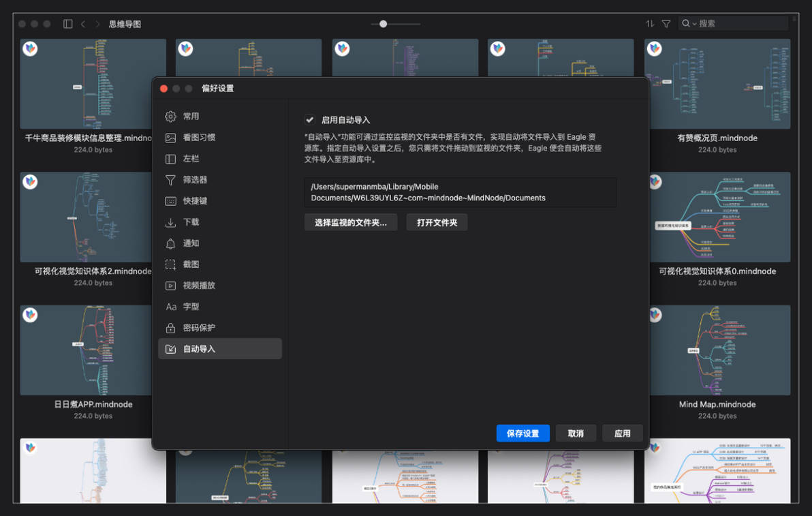Go back with the left chevron arrow
Screen dimensions: 812x516
coord(83,24)
